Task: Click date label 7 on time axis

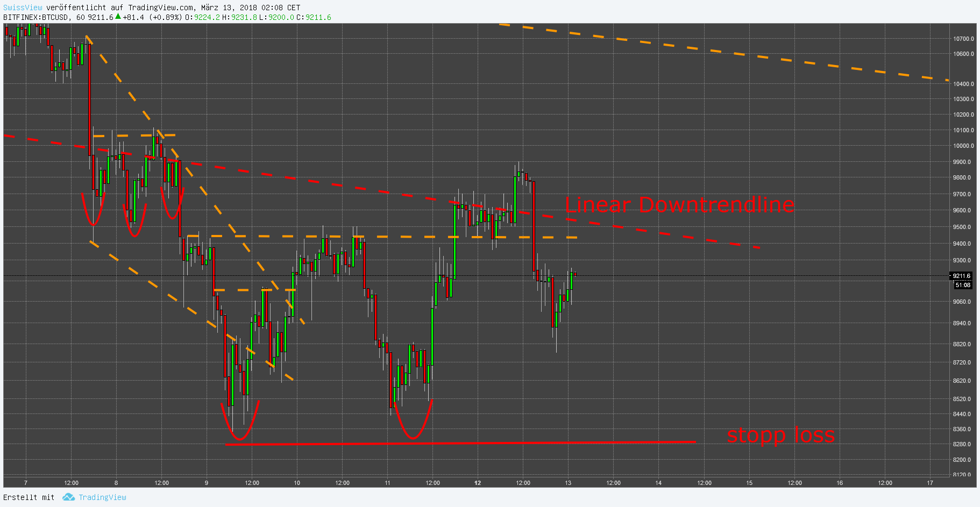Action: [x=26, y=483]
